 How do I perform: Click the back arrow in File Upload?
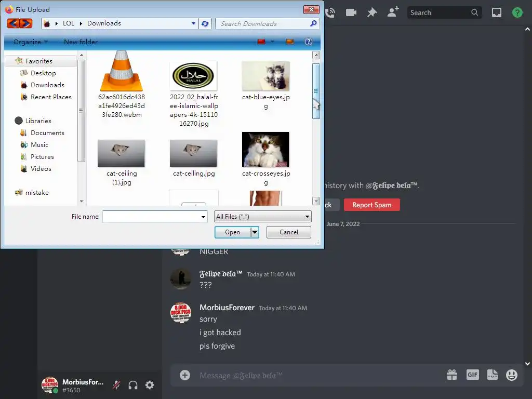[13, 23]
